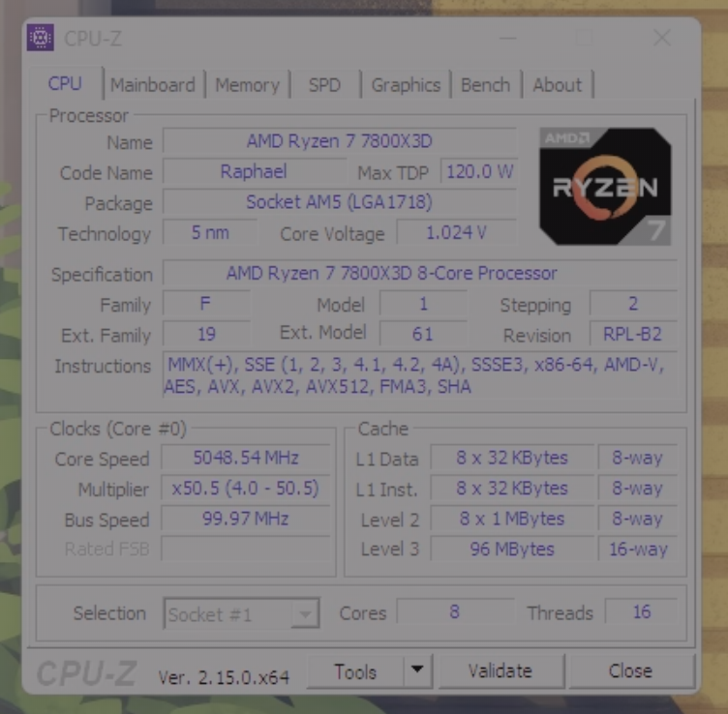Screen dimensions: 728x714
Task: Click the Close button at bottom
Action: [x=630, y=670]
